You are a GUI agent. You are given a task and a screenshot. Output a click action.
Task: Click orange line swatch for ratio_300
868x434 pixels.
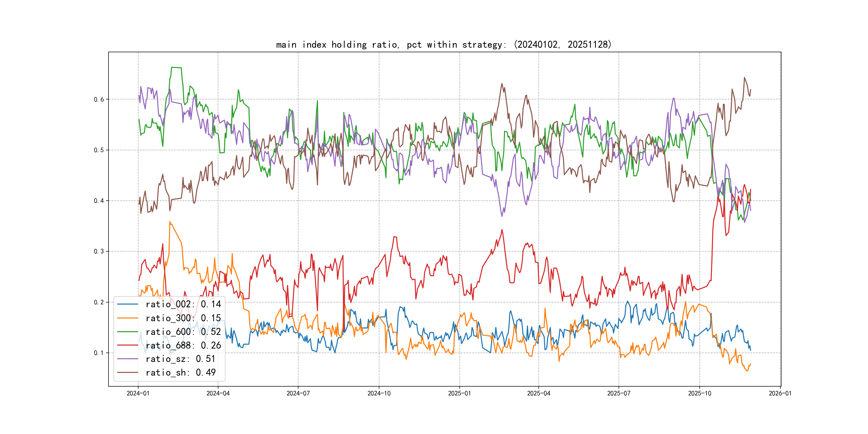click(x=127, y=318)
